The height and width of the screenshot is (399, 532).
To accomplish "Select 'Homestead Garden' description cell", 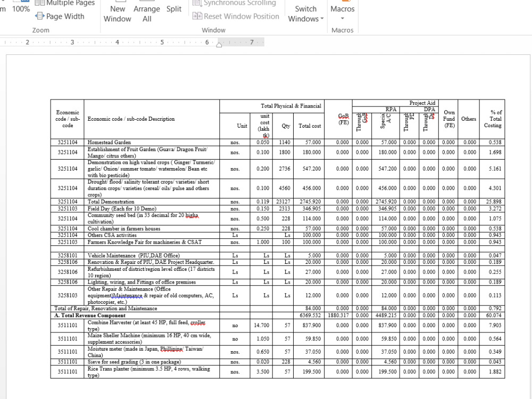I will [152, 142].
